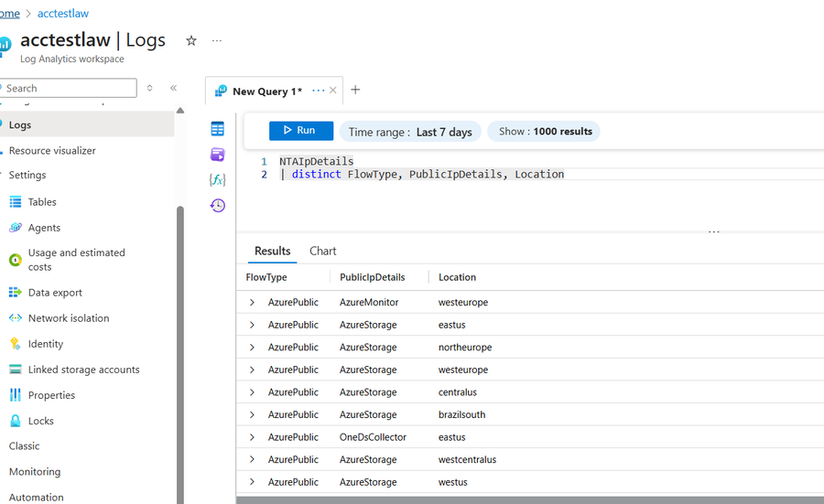Select the Results tab
Screen dimensions: 824x504
272,251
